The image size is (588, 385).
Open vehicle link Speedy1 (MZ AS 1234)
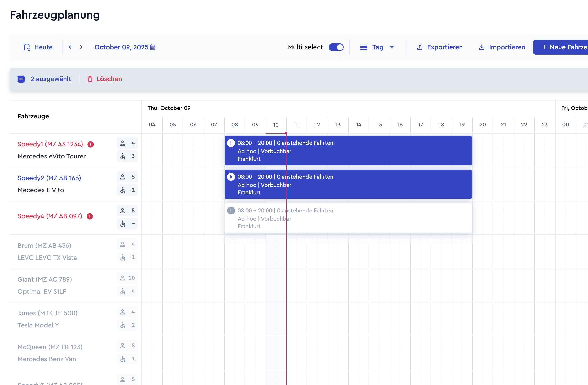pos(50,144)
